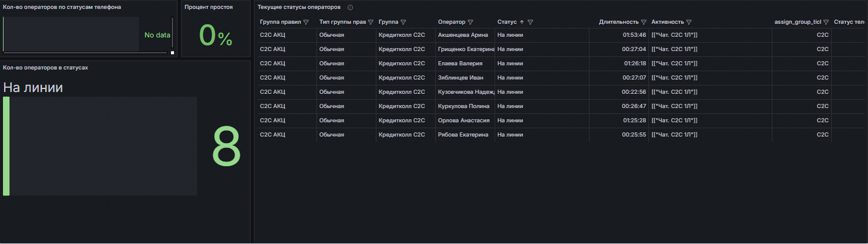Filter the Длительность column
Image resolution: width=868 pixels, height=244 pixels.
click(x=644, y=22)
